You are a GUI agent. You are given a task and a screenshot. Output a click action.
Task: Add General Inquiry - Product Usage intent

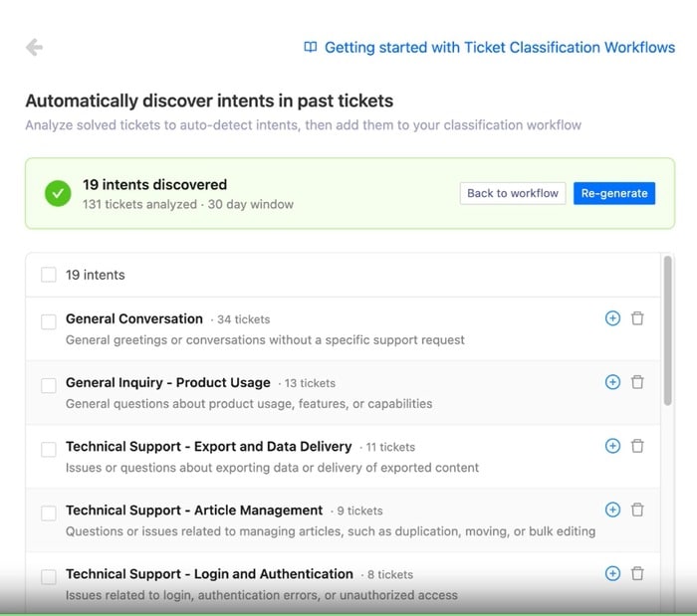click(612, 382)
